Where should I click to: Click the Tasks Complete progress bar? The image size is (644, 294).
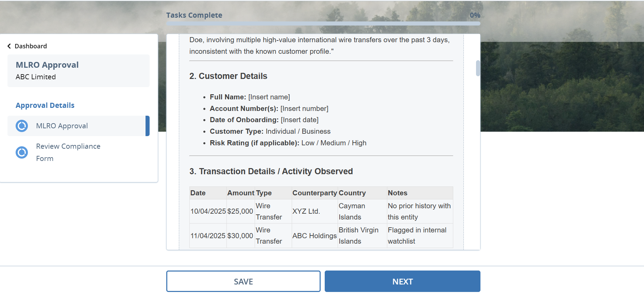(x=323, y=23)
